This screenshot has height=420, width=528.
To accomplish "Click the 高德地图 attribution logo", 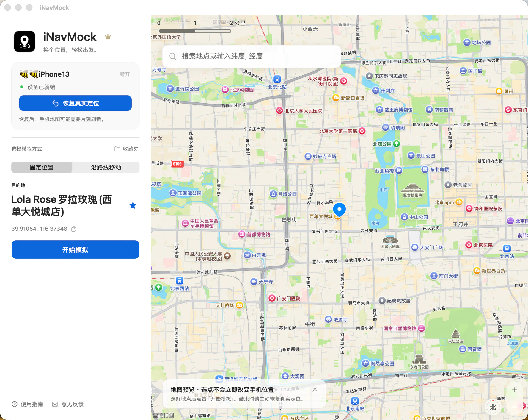I will coord(163,415).
